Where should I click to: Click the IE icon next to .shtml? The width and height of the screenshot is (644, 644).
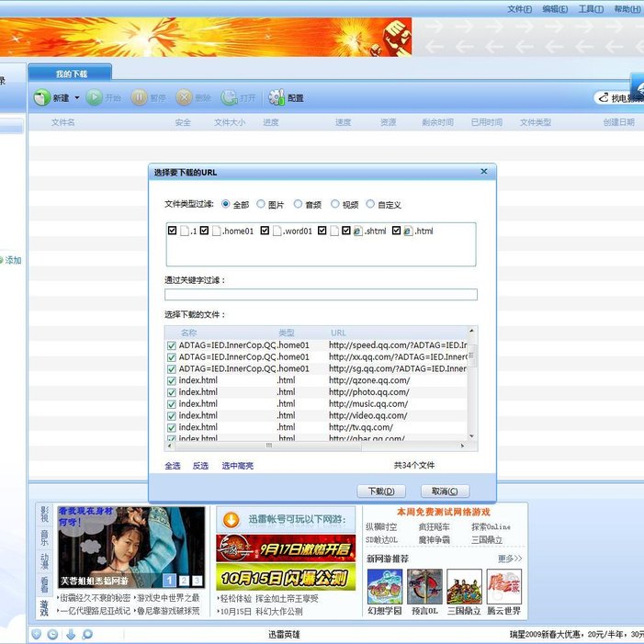point(357,231)
